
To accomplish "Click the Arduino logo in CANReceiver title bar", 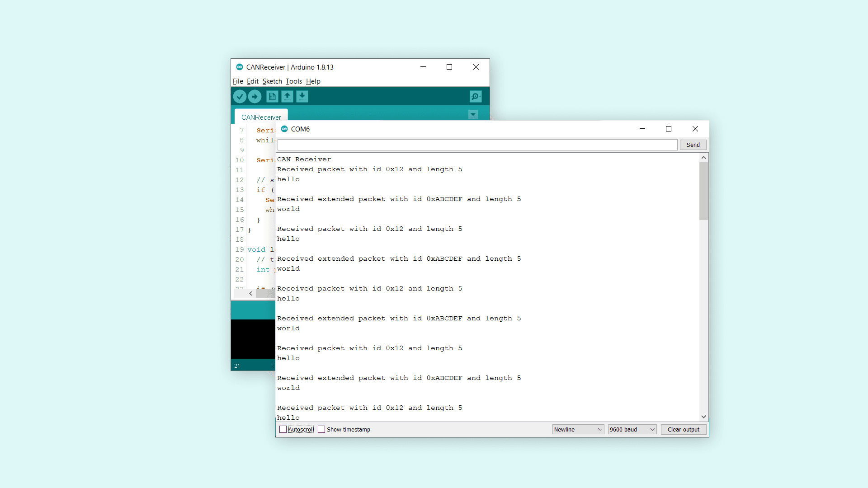I will click(240, 67).
